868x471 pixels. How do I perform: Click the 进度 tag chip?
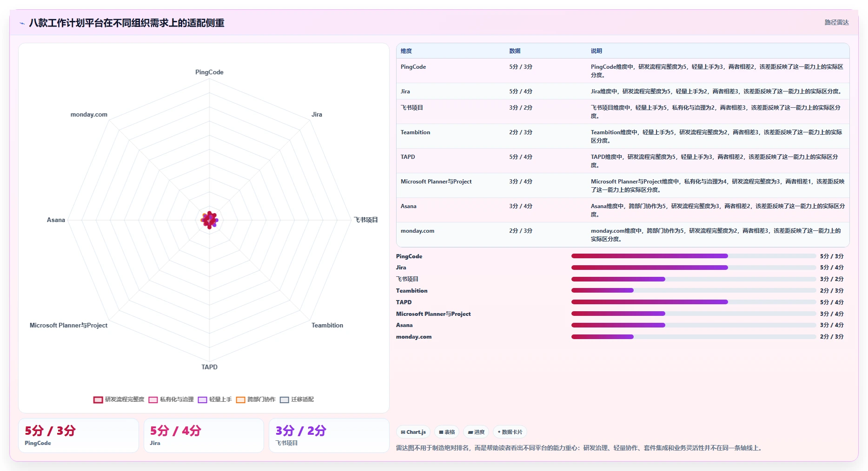coord(476,432)
